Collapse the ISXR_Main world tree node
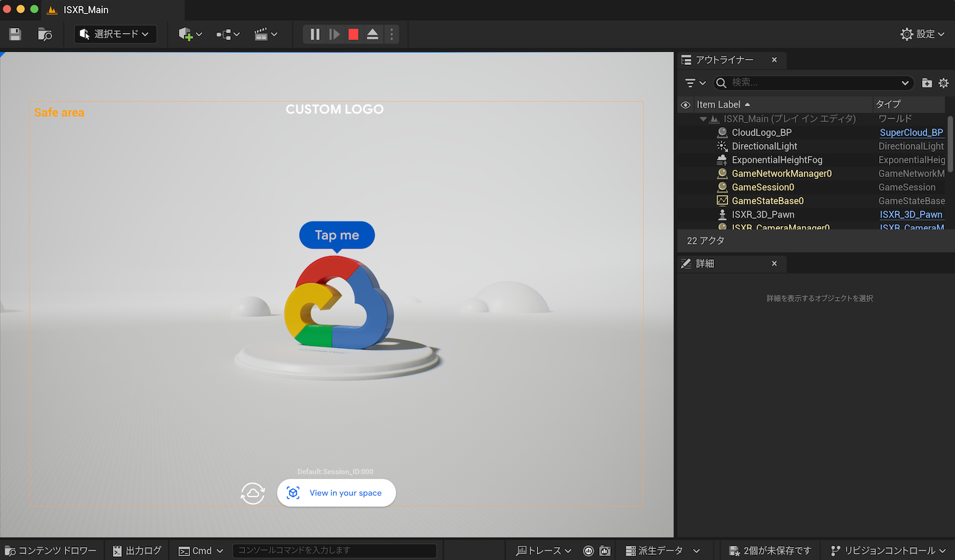 (703, 119)
